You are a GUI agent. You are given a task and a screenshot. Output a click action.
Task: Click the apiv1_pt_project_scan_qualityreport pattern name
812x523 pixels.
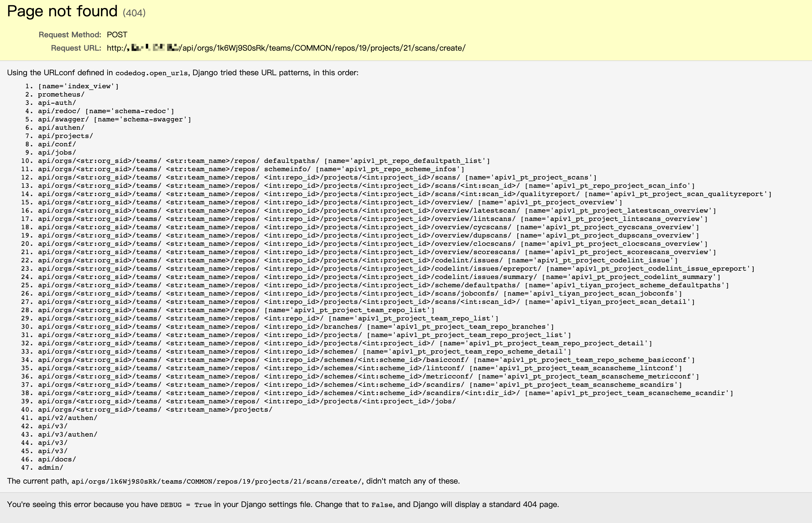click(x=689, y=194)
